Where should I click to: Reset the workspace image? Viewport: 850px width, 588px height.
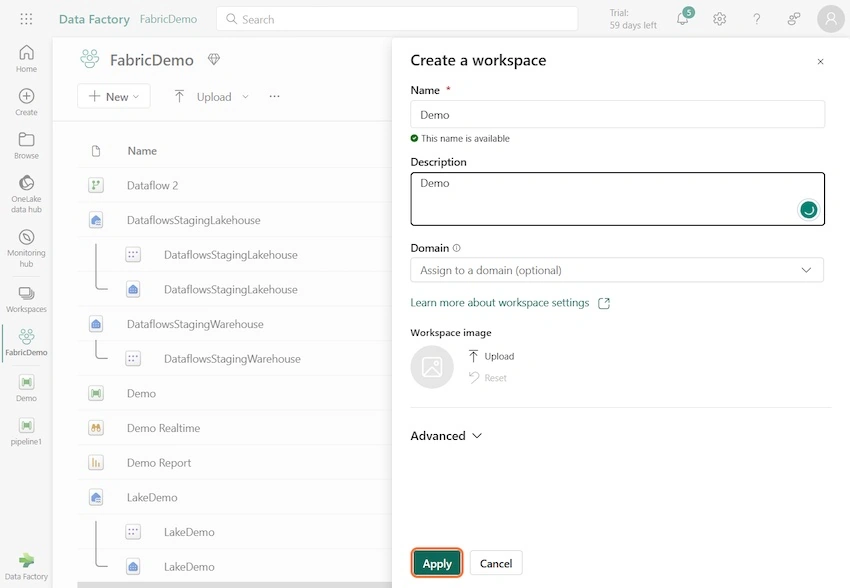tap(488, 378)
